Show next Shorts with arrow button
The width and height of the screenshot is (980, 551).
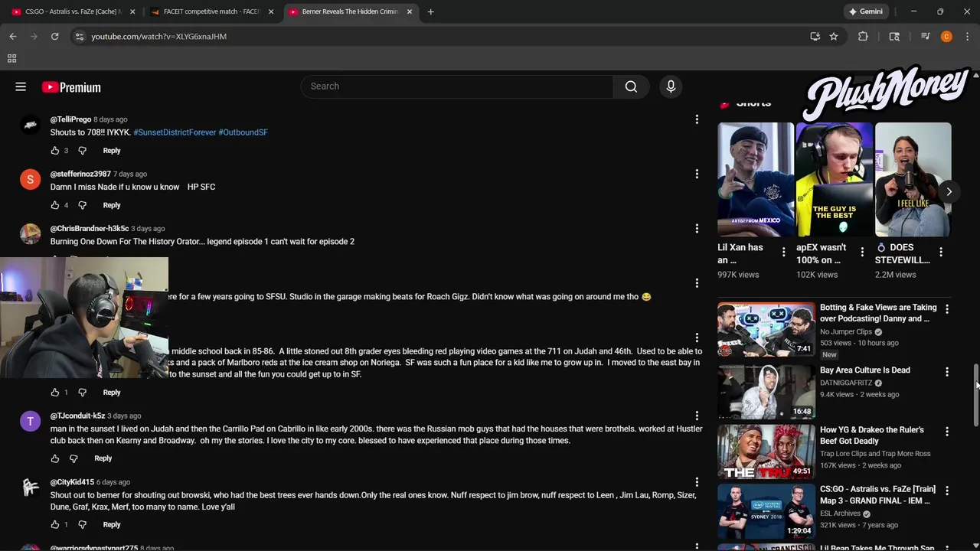[x=949, y=192]
